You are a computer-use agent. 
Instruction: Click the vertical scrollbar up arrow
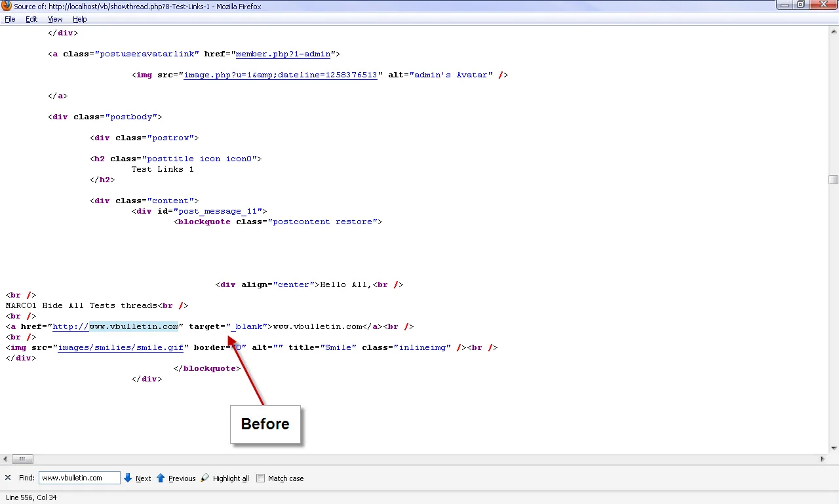pos(833,31)
